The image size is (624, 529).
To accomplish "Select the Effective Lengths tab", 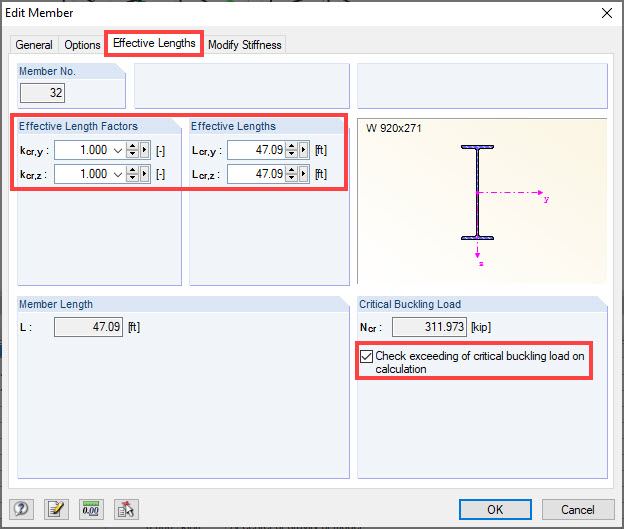I will (x=154, y=43).
